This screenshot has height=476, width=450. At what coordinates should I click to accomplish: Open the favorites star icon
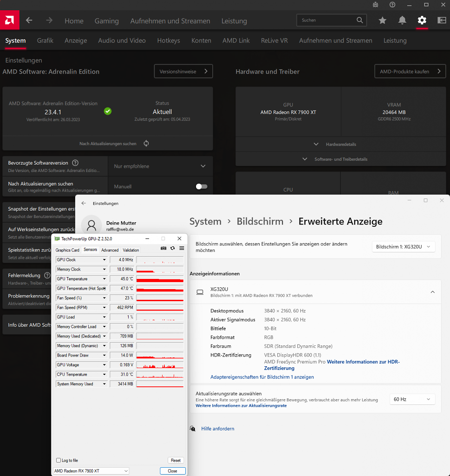[382, 20]
